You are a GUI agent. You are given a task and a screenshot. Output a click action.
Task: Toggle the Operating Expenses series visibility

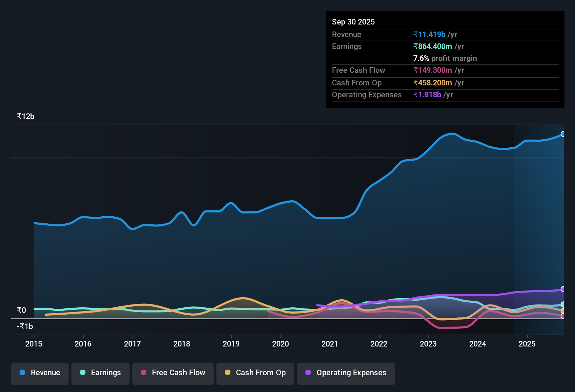[346, 373]
